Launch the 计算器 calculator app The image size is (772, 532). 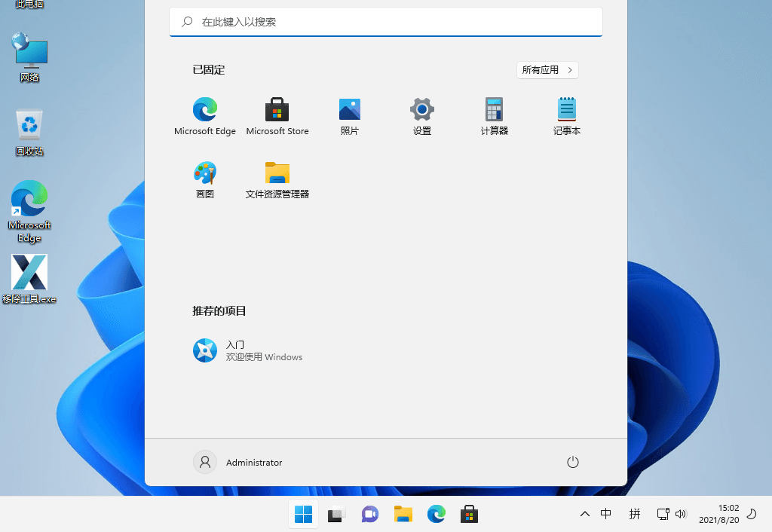(x=495, y=116)
